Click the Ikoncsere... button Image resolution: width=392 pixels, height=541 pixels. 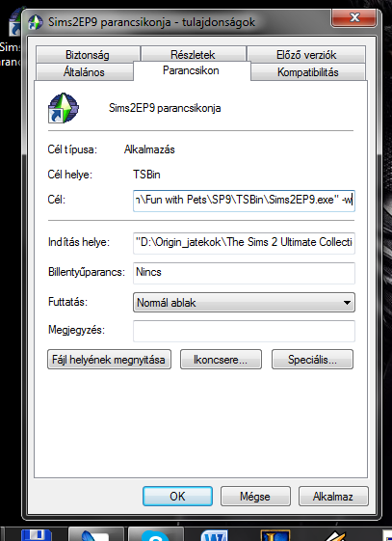221,360
